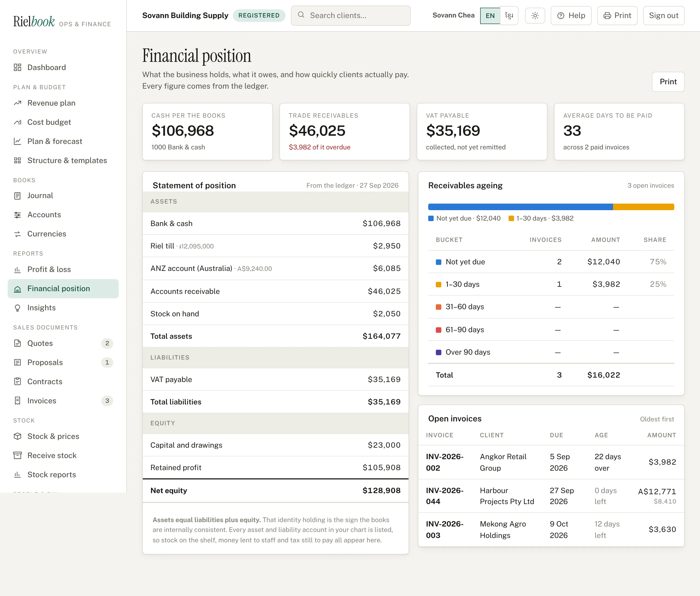Click the ANZ account (Australia) row
The image size is (700, 596).
276,268
